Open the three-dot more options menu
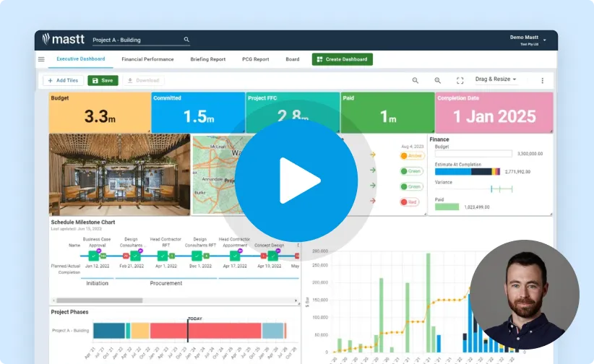This screenshot has width=594, height=364. (x=543, y=80)
